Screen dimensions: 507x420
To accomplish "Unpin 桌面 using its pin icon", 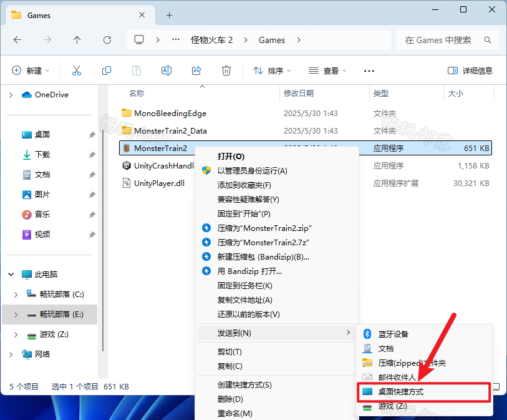I will 92,135.
